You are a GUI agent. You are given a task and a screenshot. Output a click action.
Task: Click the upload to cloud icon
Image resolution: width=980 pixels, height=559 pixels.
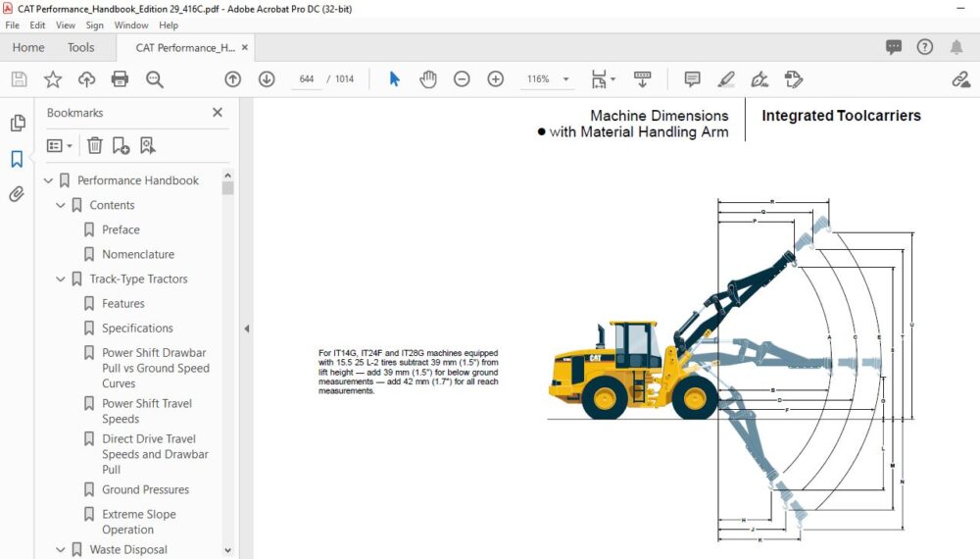[86, 78]
